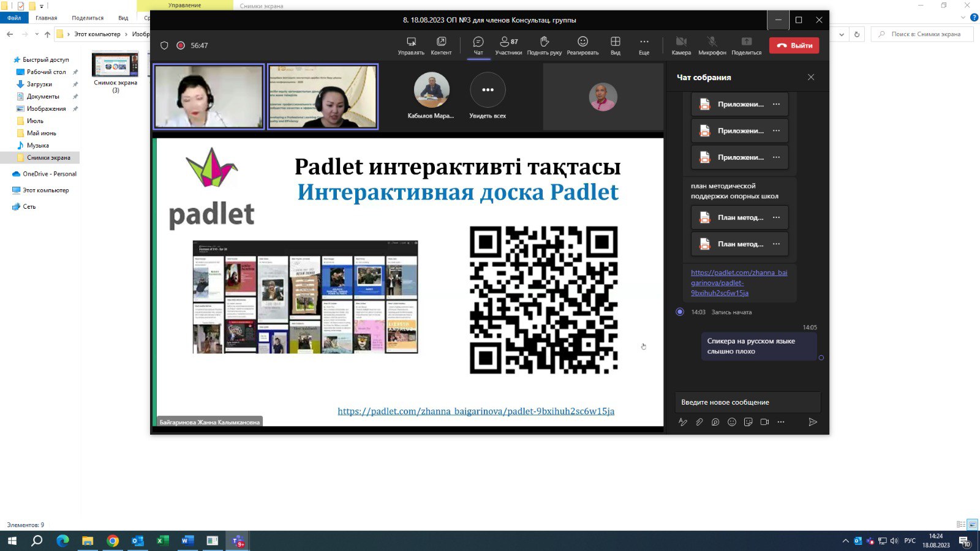Toggle the Чат panel button

(478, 46)
